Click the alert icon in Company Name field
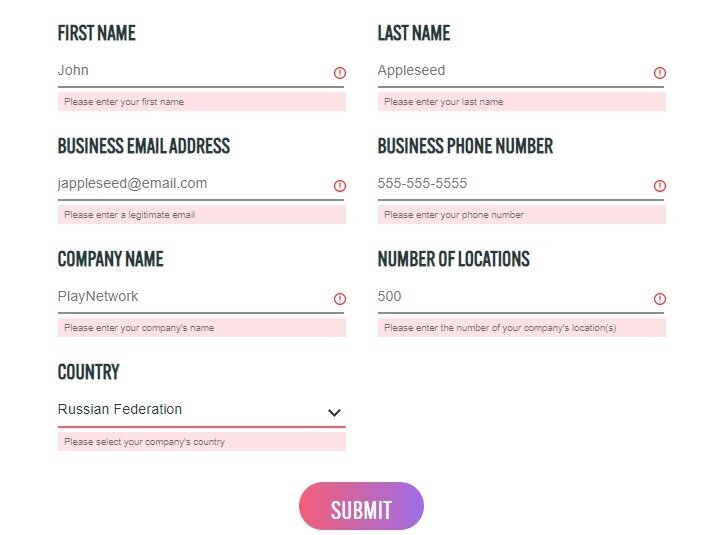Screen dimensions: 715x535 [x=340, y=299]
